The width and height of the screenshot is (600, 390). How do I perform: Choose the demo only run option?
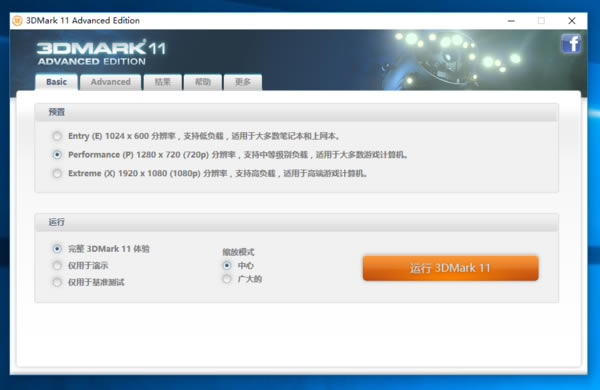click(57, 265)
